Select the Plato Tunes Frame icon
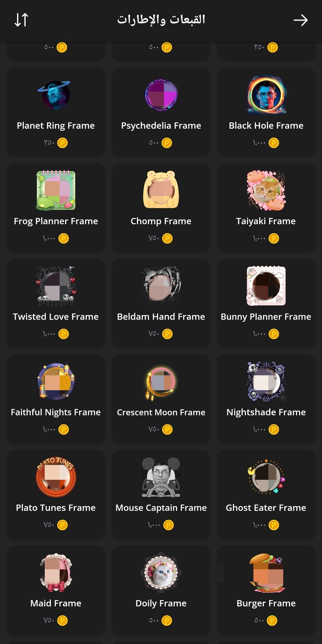Screen dimensions: 322x644 [x=56, y=477]
